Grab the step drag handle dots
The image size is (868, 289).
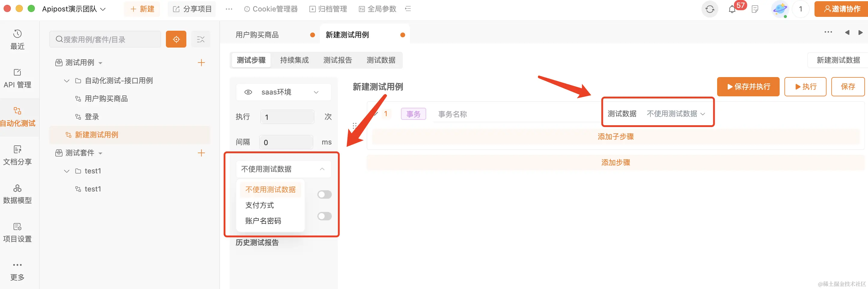pos(354,126)
